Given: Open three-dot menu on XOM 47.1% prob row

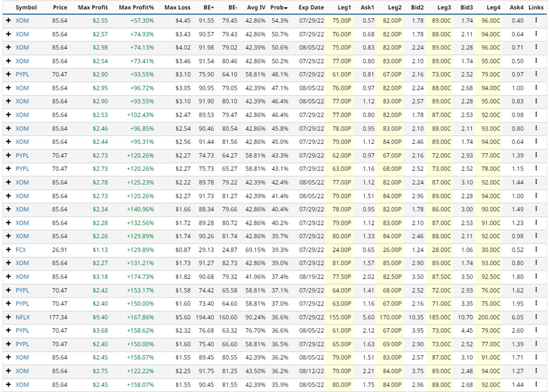Looking at the screenshot, I should 536,88.
